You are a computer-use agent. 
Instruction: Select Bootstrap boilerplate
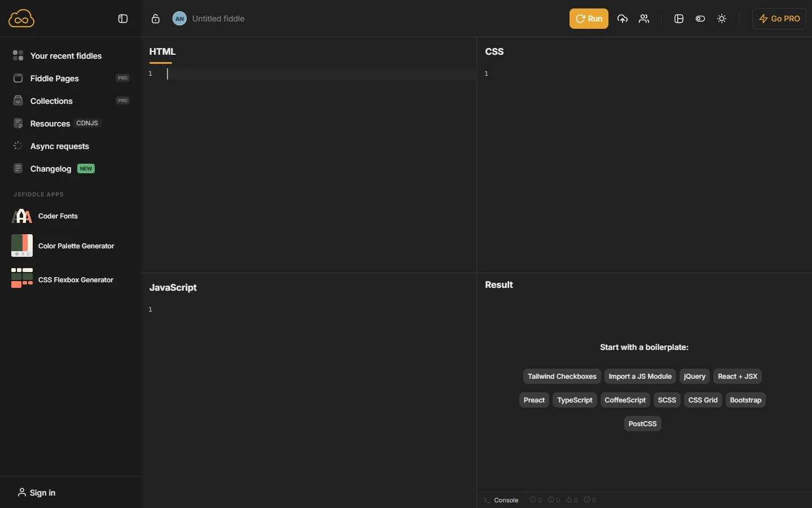pyautogui.click(x=745, y=400)
